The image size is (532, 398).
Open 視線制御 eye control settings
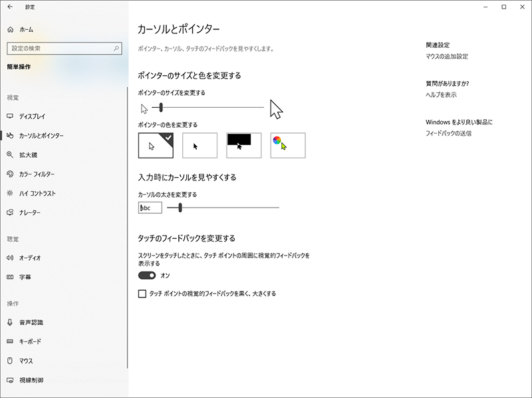click(x=31, y=380)
